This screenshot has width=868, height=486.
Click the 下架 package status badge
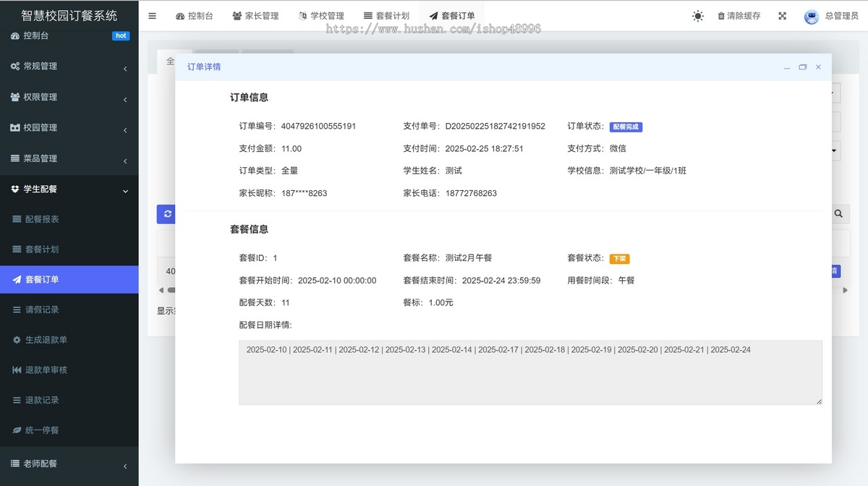point(619,258)
